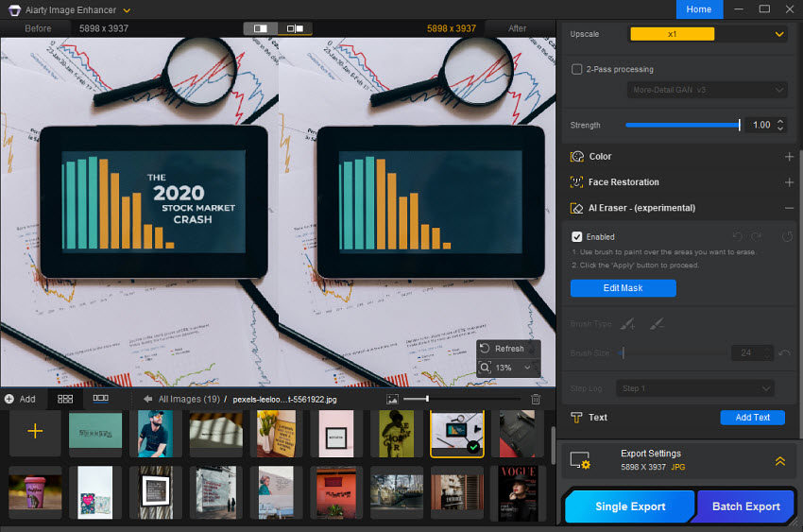Image resolution: width=803 pixels, height=532 pixels.
Task: Uncheck the AI Eraser Enabled checkbox
Action: 577,237
